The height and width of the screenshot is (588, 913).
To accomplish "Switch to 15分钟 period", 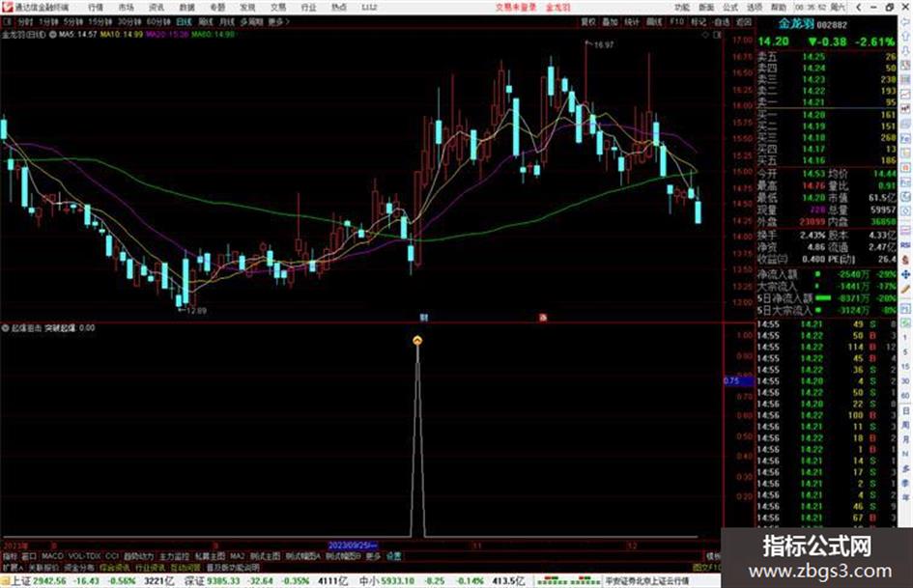I will click(x=100, y=21).
